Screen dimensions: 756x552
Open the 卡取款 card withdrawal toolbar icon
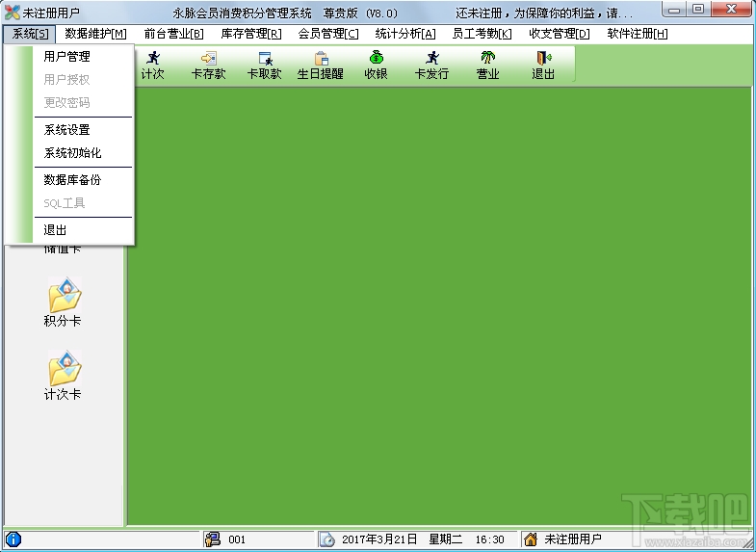click(265, 58)
